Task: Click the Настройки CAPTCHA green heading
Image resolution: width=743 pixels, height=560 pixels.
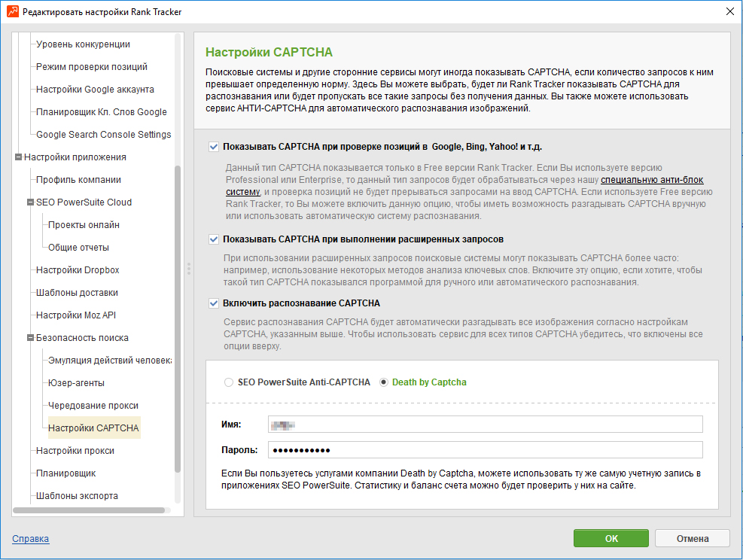Action: coord(269,52)
